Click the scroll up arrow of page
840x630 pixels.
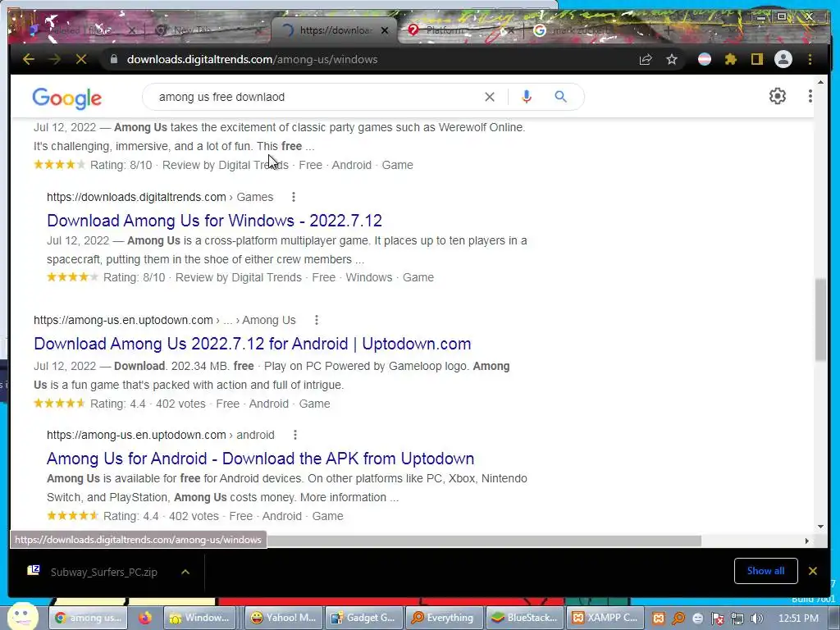820,82
